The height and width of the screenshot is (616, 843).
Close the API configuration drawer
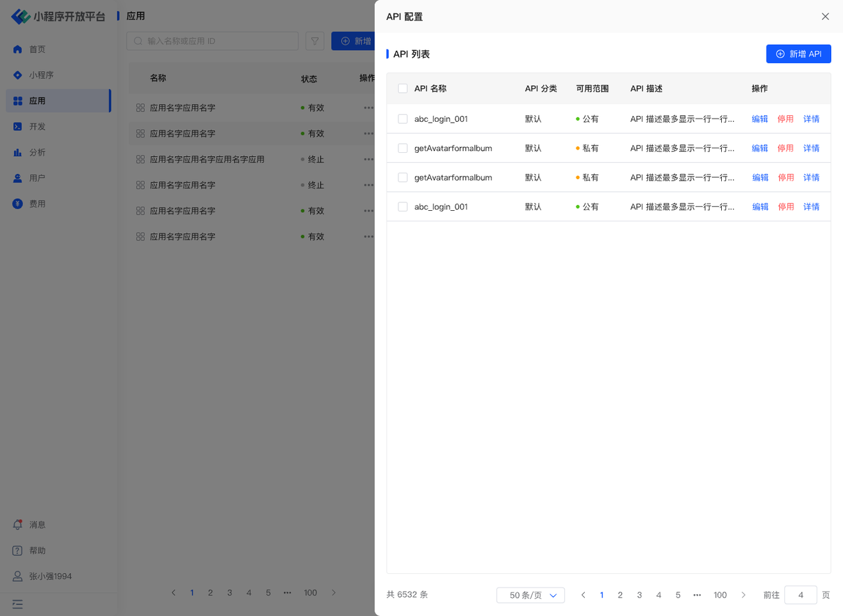825,16
